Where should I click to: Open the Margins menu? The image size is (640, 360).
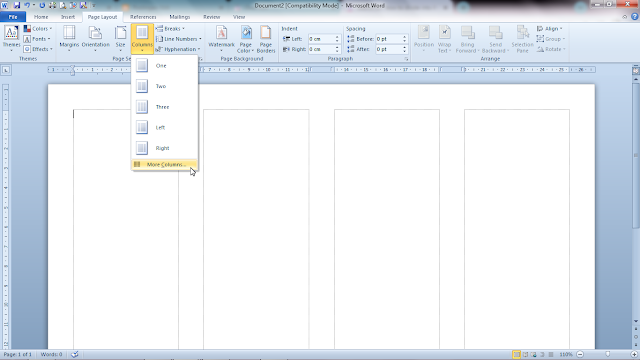point(69,39)
